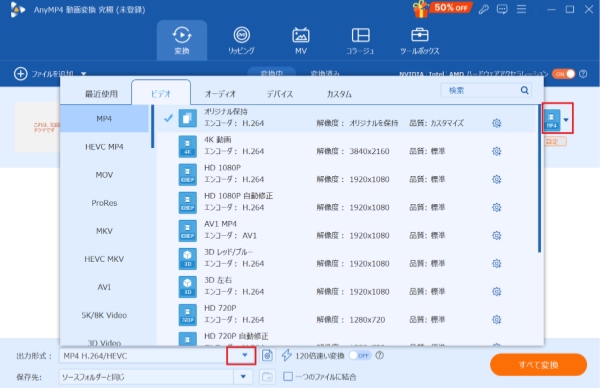Screen dimensions: 600x388
Task: Select 5K/8K Video in format list
Action: pos(104,315)
